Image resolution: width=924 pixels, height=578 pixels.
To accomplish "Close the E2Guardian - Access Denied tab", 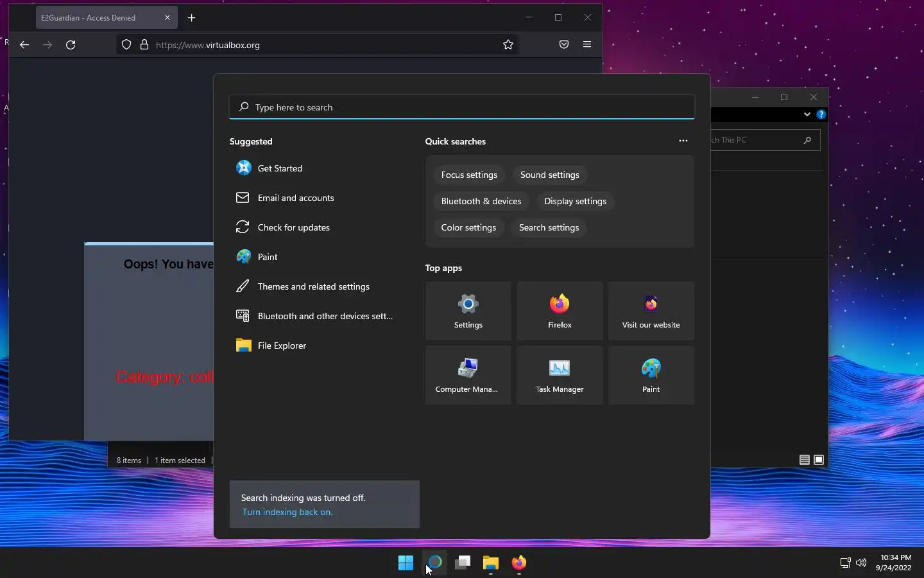I will pos(167,18).
